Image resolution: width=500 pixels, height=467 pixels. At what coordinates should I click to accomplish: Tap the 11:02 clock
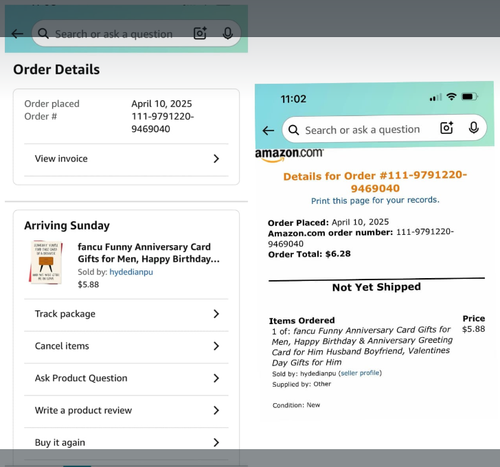point(293,99)
